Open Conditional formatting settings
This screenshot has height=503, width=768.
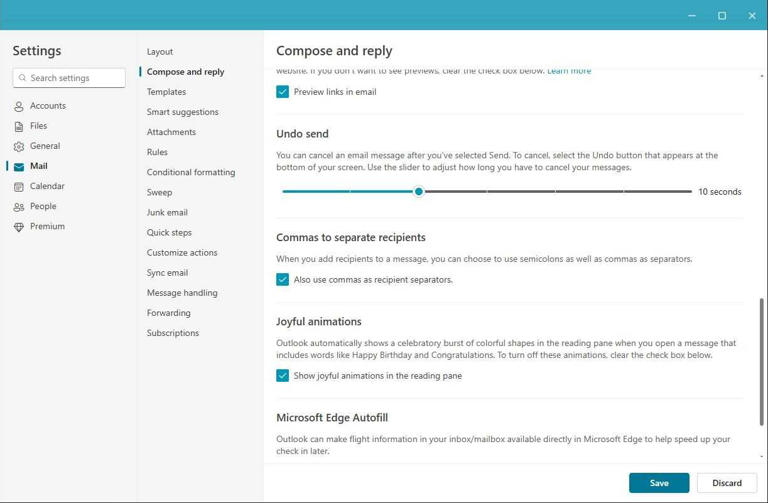(191, 172)
